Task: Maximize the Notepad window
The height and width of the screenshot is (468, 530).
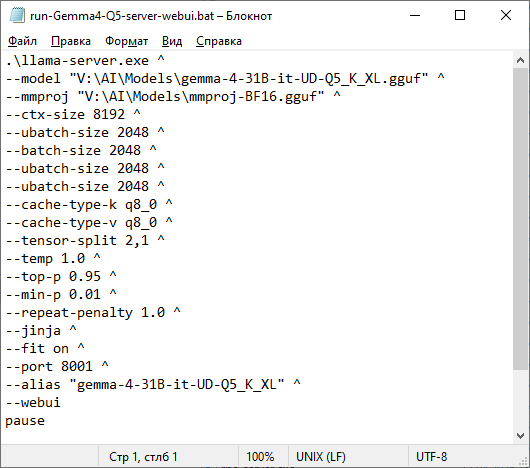Action: coord(460,16)
